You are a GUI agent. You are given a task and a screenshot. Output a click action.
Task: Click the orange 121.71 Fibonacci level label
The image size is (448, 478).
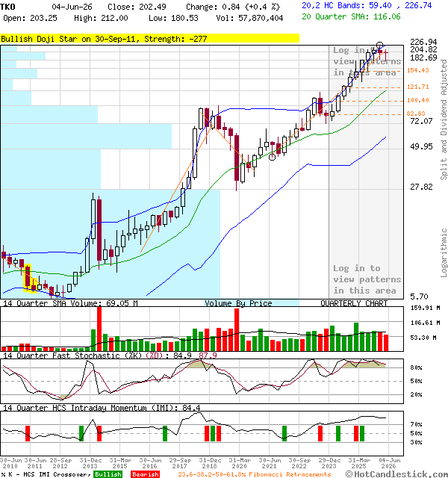pos(418,87)
